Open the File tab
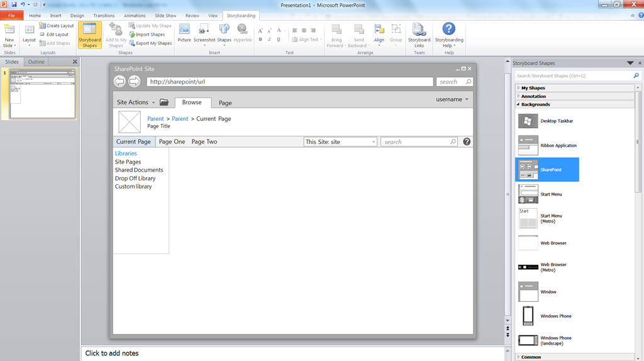The height and width of the screenshot is (361, 644). [11, 16]
